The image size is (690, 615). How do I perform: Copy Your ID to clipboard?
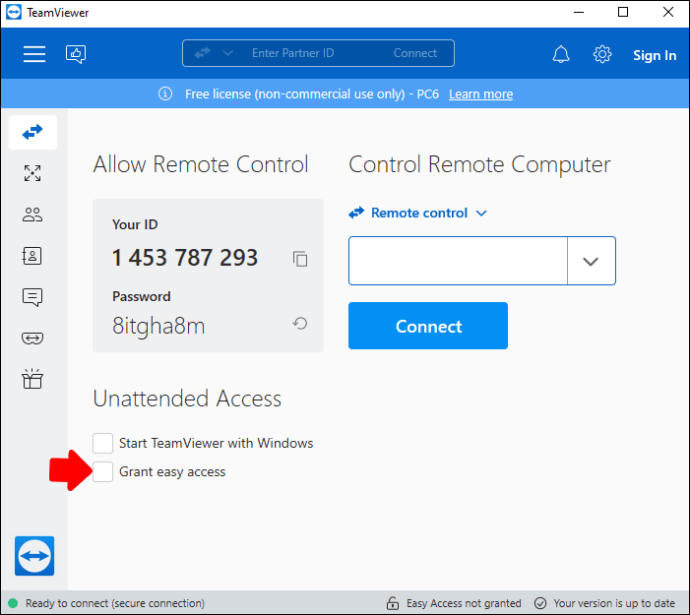coord(300,259)
